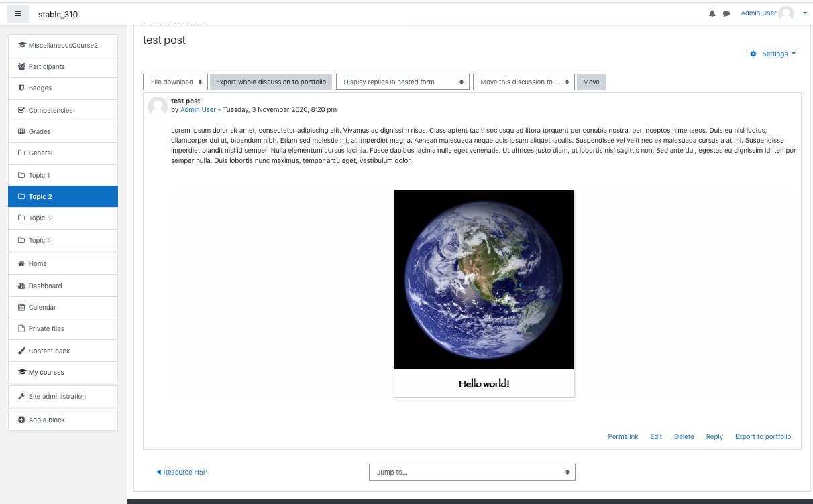The height and width of the screenshot is (504, 813).
Task: Click the Grades table icon
Action: click(21, 131)
